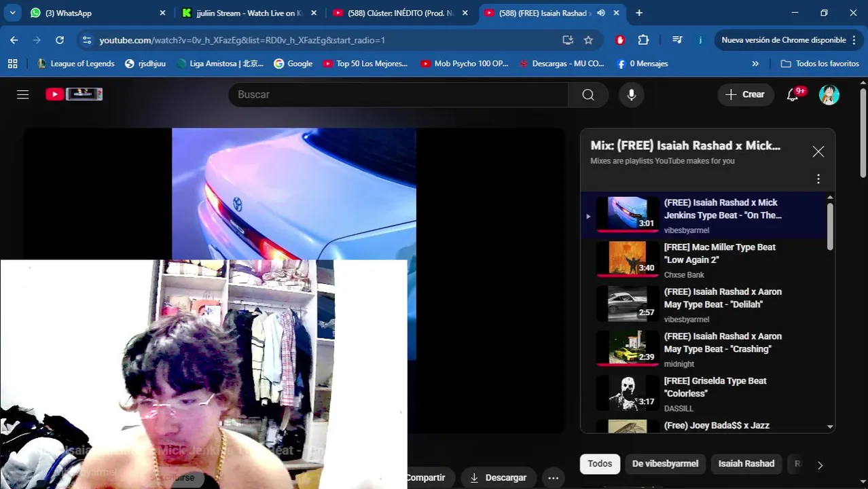
Task: Click the Joey Bada$$ x Jazz title
Action: point(717,426)
